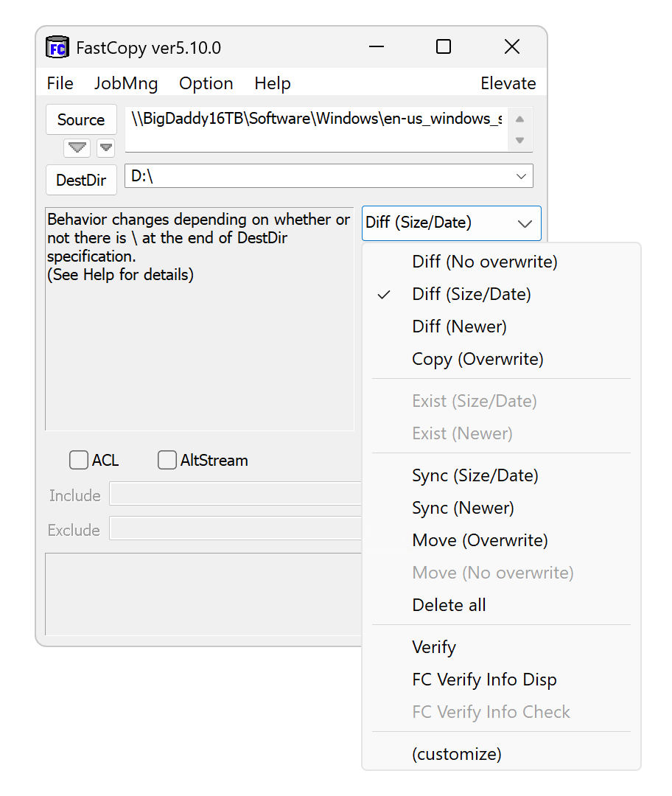This screenshot has width=672, height=796.
Task: Pick the (customize) entry in mode list
Action: coord(457,755)
